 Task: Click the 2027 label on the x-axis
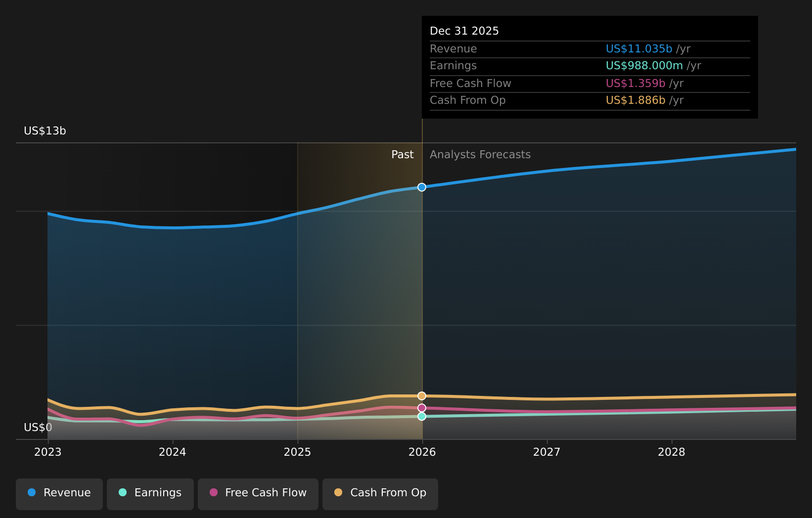click(x=547, y=452)
